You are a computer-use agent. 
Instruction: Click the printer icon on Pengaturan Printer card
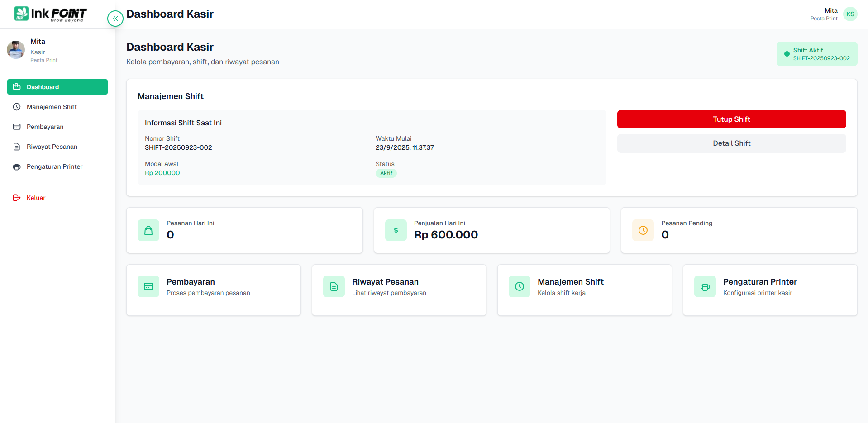(705, 286)
